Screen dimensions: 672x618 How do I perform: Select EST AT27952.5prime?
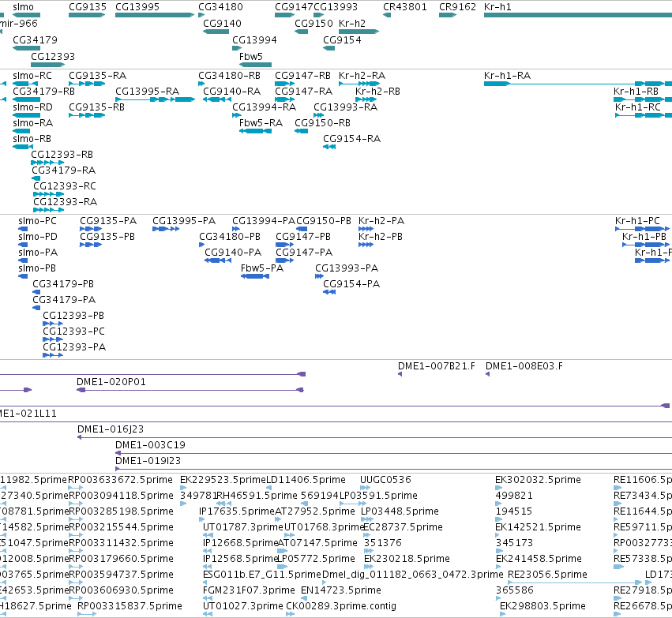(314, 511)
